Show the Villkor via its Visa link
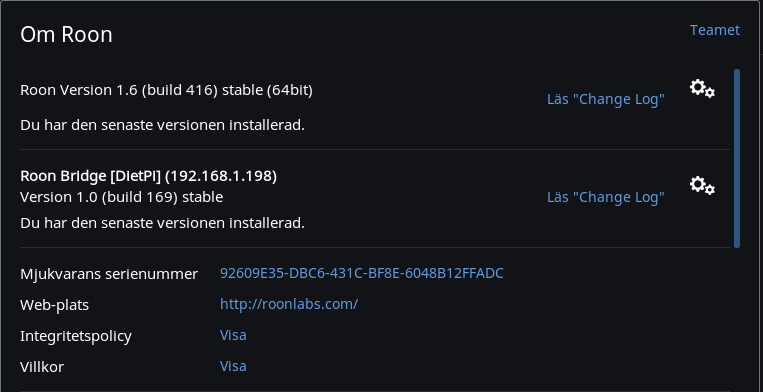 (233, 366)
